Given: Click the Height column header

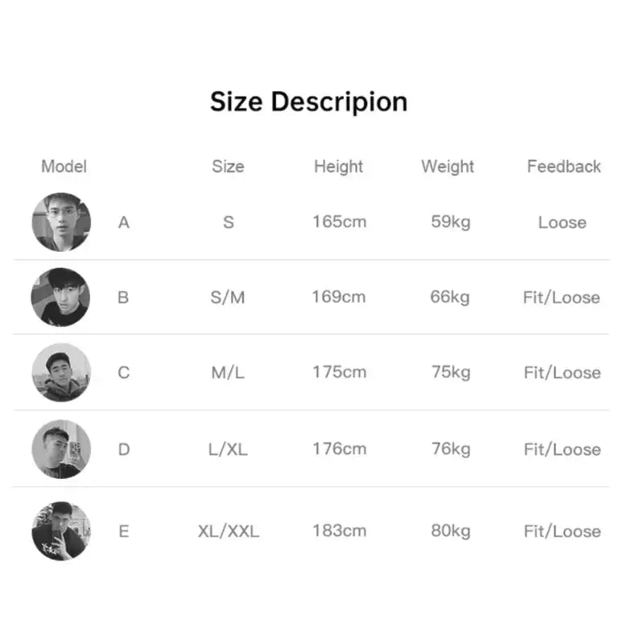Looking at the screenshot, I should coord(338,167).
